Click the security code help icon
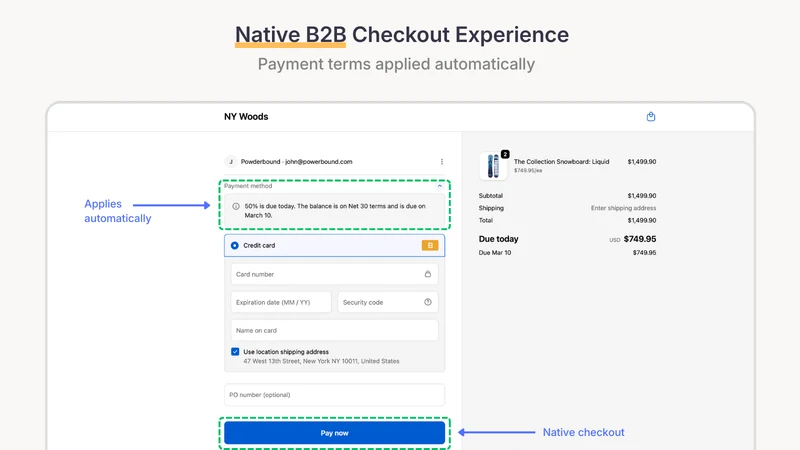 (x=428, y=302)
